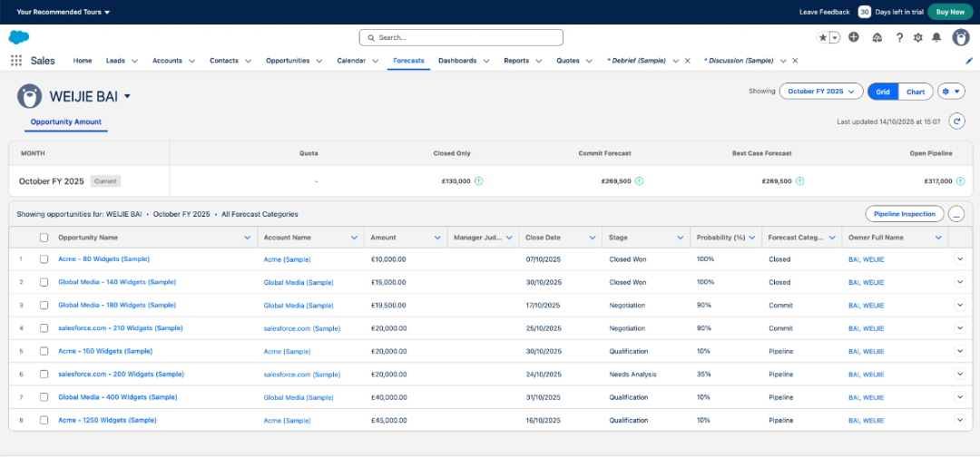
Task: Open the Amount column menu chevron
Action: coord(437,238)
